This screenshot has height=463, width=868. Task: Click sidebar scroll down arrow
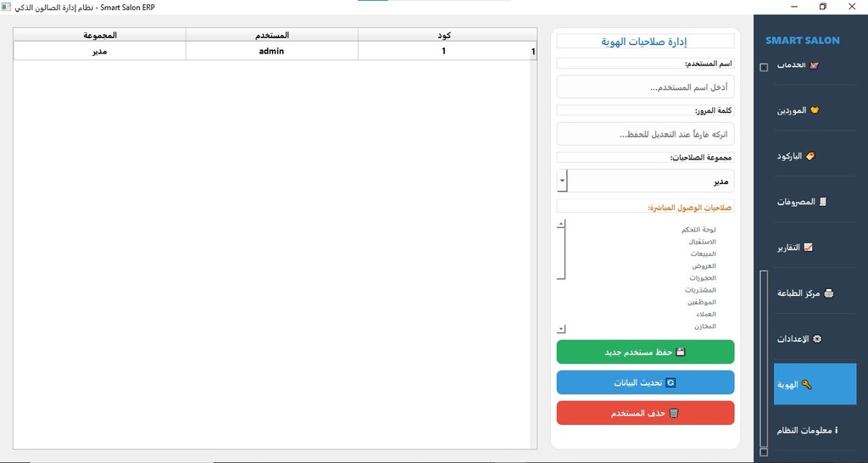point(764,452)
